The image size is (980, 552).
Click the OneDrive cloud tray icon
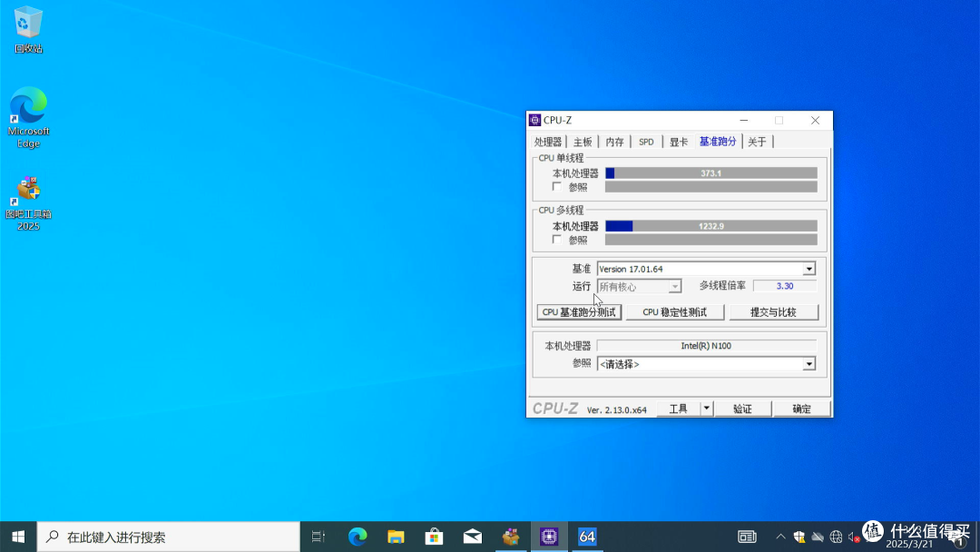pos(817,537)
